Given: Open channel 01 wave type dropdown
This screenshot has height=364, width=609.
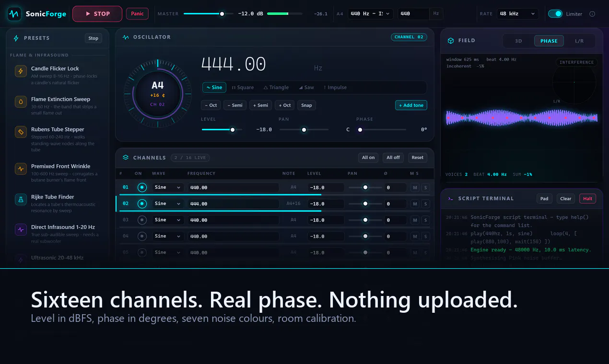Looking at the screenshot, I should pyautogui.click(x=168, y=187).
